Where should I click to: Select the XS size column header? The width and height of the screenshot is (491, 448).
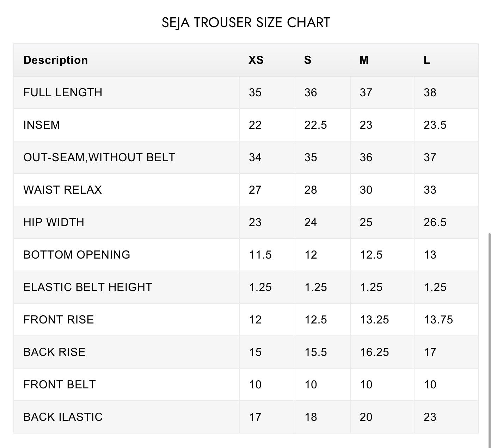coord(256,60)
